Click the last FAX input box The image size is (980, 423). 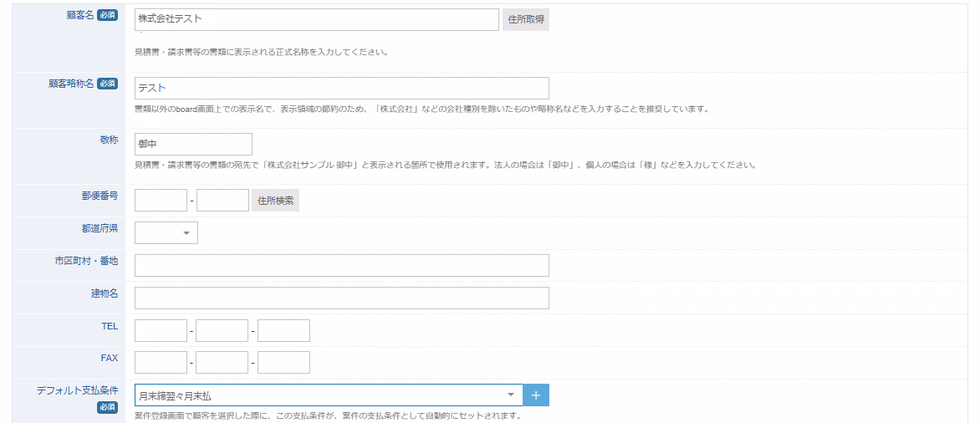click(283, 363)
